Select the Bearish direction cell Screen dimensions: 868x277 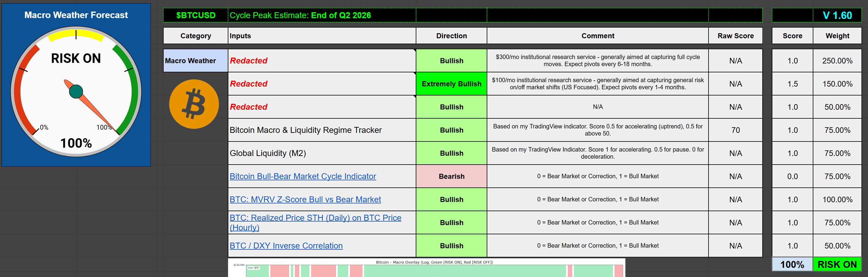(451, 176)
